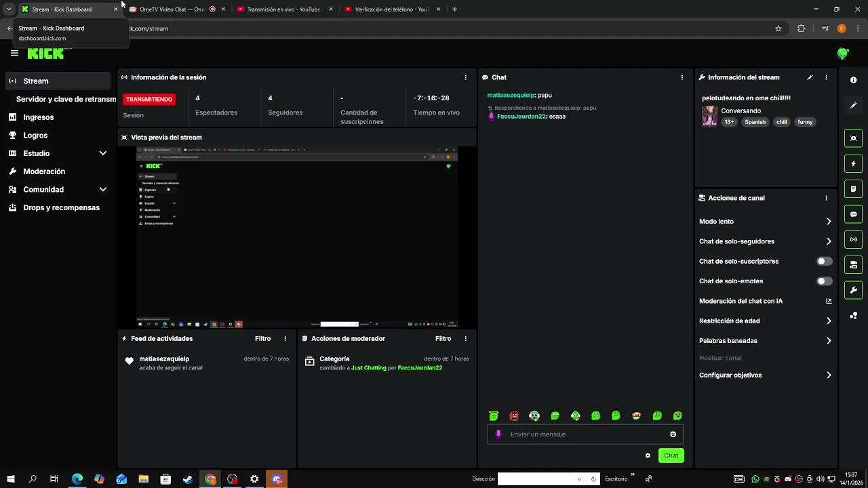Open Información del stream options menu
Screen dimensions: 868x488
[826, 77]
